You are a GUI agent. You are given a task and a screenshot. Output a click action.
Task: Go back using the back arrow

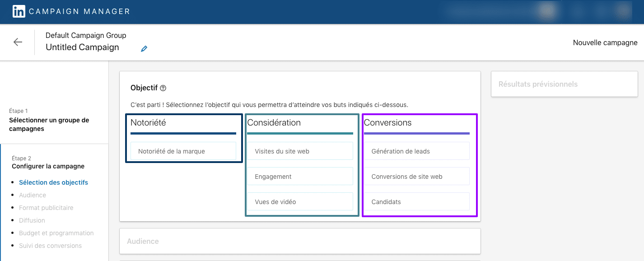pos(18,42)
